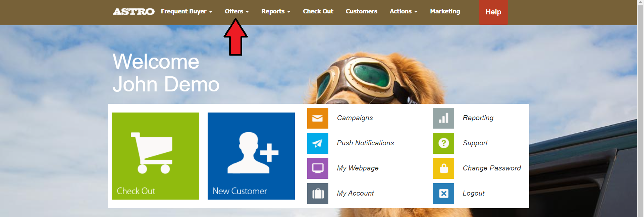
Task: Open the My Account link
Action: click(x=355, y=193)
